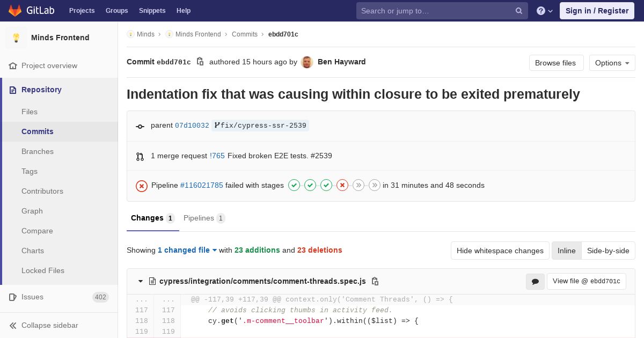644x338 pixels.
Task: Click Ben Hayward author name
Action: tap(342, 62)
